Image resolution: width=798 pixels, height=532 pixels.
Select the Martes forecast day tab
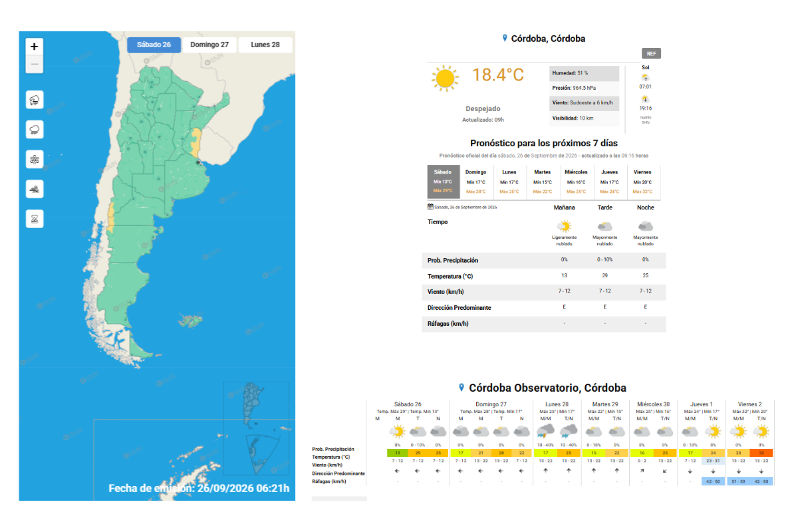coord(543,182)
